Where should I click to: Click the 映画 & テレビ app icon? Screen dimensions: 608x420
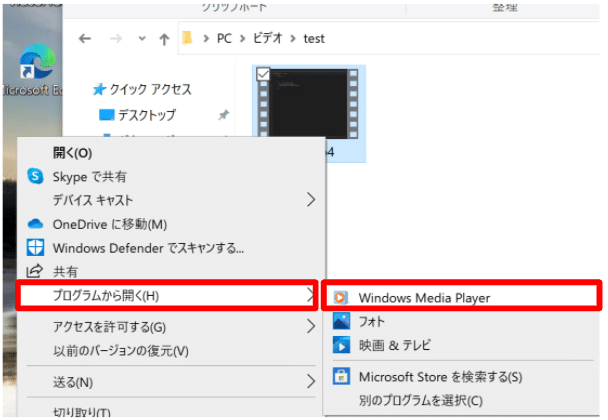pos(342,345)
